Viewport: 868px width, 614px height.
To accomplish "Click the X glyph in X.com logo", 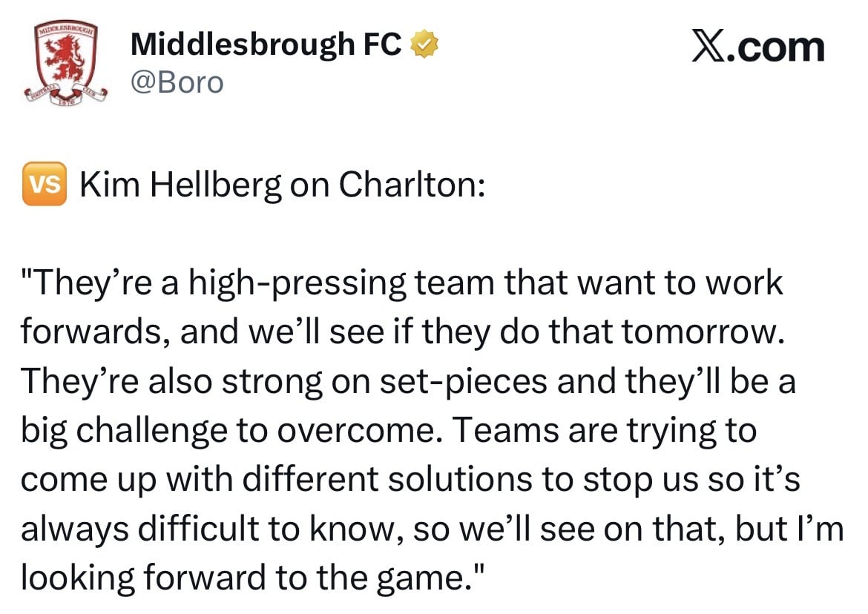I will point(710,47).
